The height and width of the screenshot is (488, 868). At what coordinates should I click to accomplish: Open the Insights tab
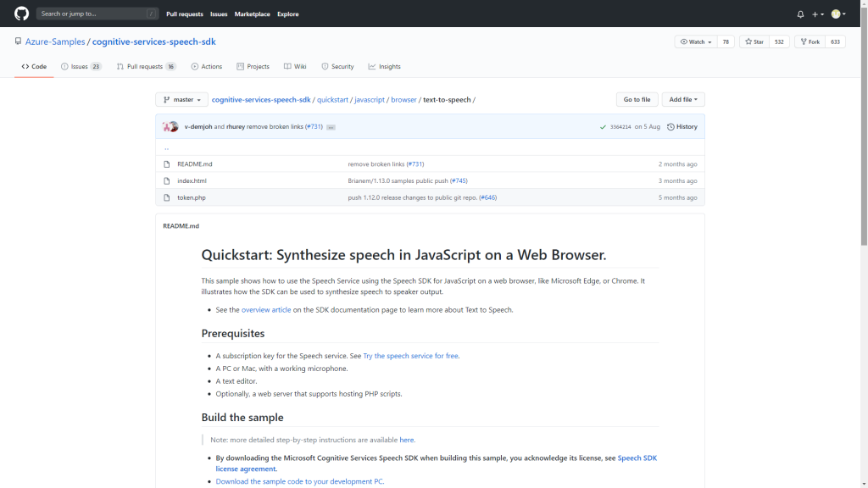(384, 66)
